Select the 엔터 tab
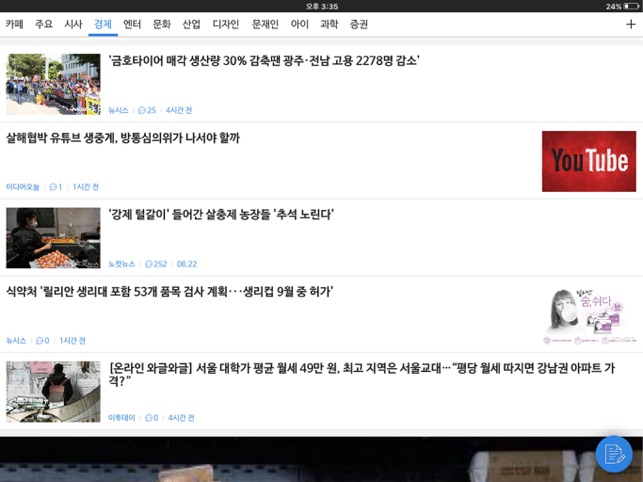The height and width of the screenshot is (482, 643). pos(132,23)
